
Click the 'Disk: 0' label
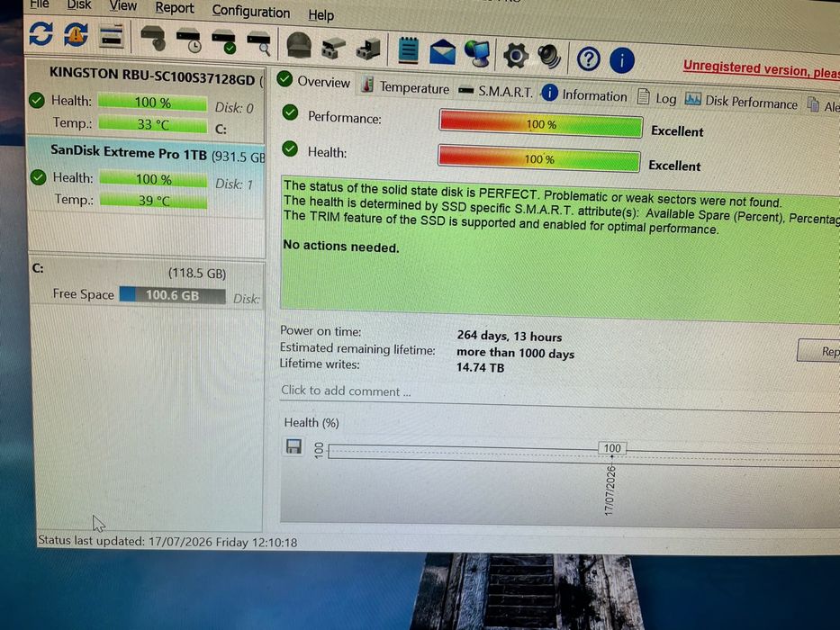click(233, 108)
